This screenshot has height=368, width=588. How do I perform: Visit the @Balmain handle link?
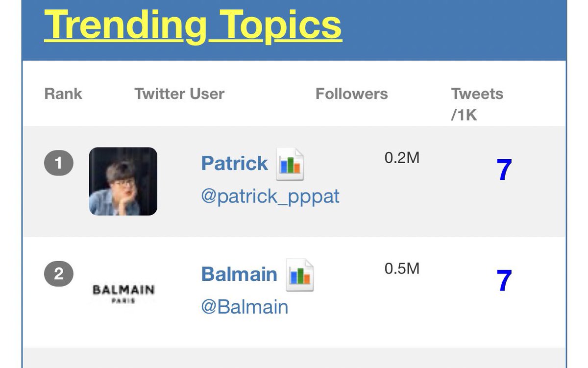[x=245, y=307]
